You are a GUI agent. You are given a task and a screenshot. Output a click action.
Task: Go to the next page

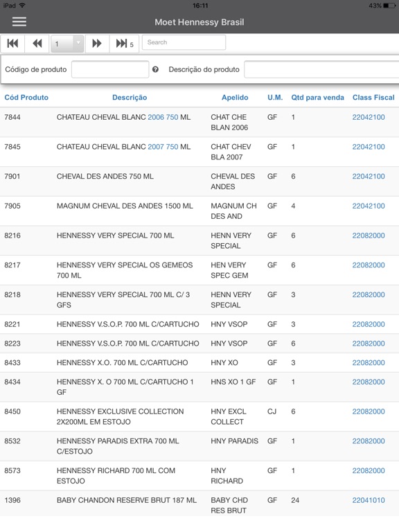click(x=97, y=44)
